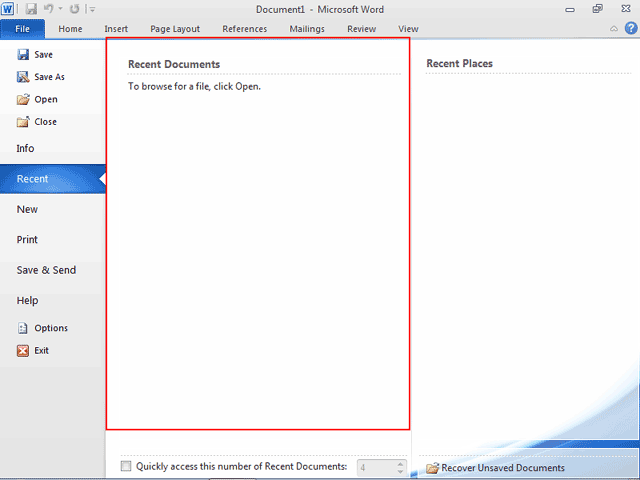Open the File tab
Image resolution: width=640 pixels, height=480 pixels.
(22, 29)
